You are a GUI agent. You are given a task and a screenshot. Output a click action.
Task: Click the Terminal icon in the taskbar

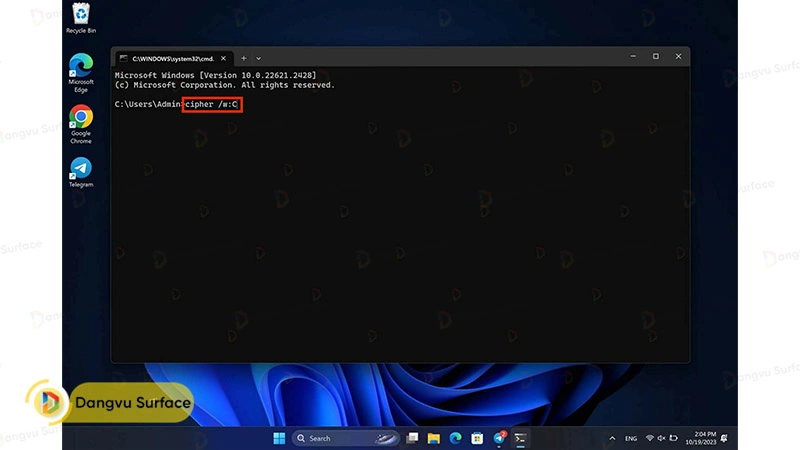pyautogui.click(x=521, y=438)
